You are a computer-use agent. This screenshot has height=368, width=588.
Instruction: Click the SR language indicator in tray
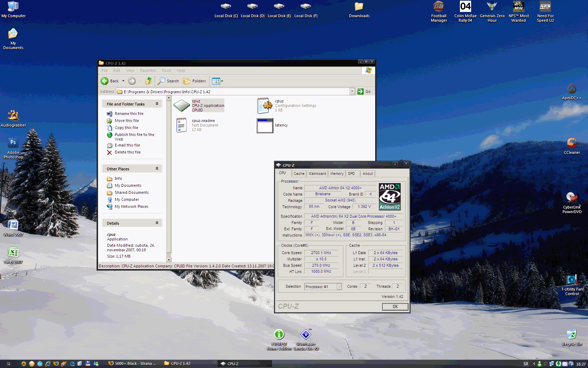click(526, 364)
